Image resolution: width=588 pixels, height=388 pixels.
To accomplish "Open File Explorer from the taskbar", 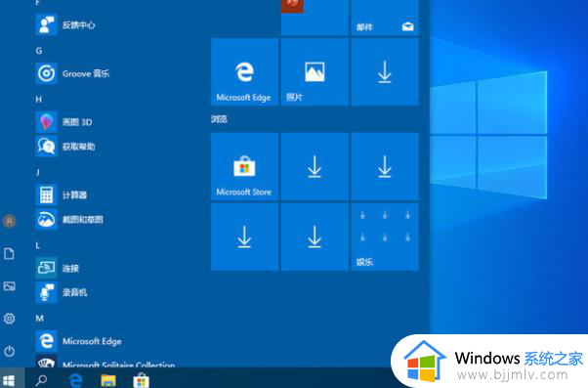I will (x=108, y=380).
